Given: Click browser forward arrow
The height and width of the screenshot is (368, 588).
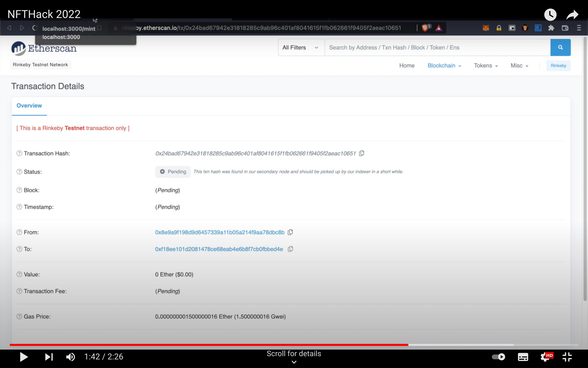Looking at the screenshot, I should click(22, 28).
